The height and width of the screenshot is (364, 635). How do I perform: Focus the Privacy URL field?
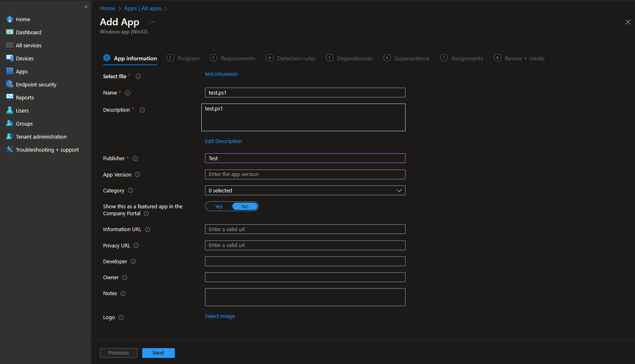305,245
